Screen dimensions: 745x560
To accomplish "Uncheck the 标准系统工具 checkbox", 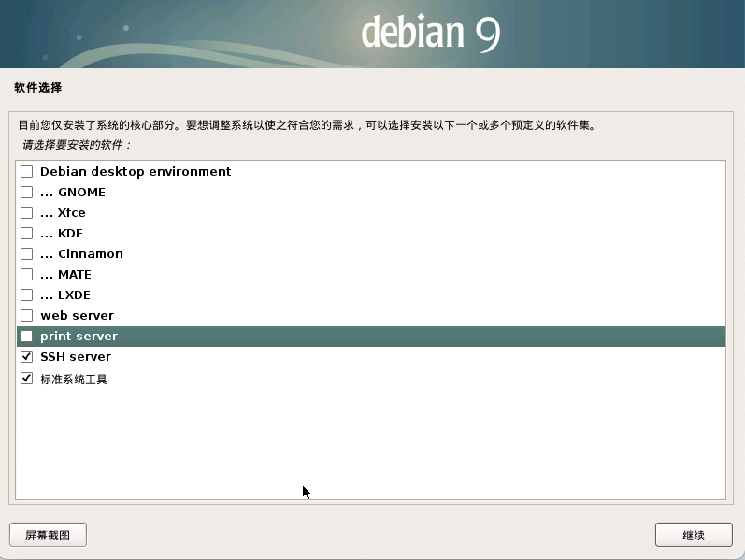I will tap(26, 379).
